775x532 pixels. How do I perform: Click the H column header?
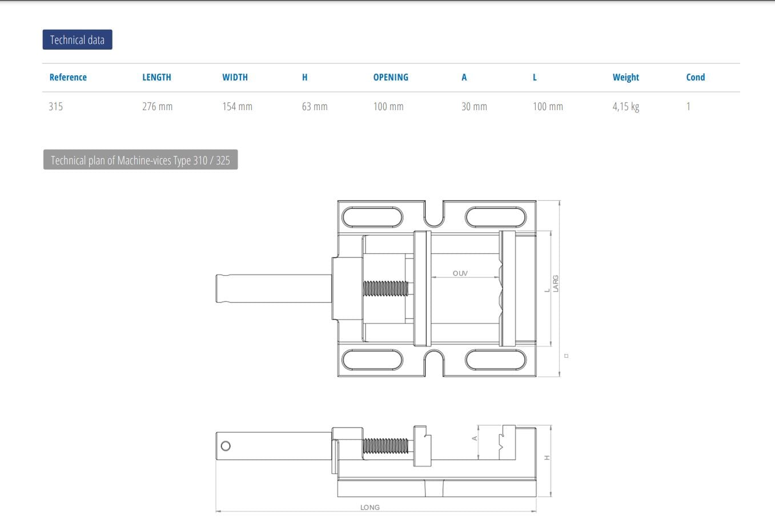point(304,78)
